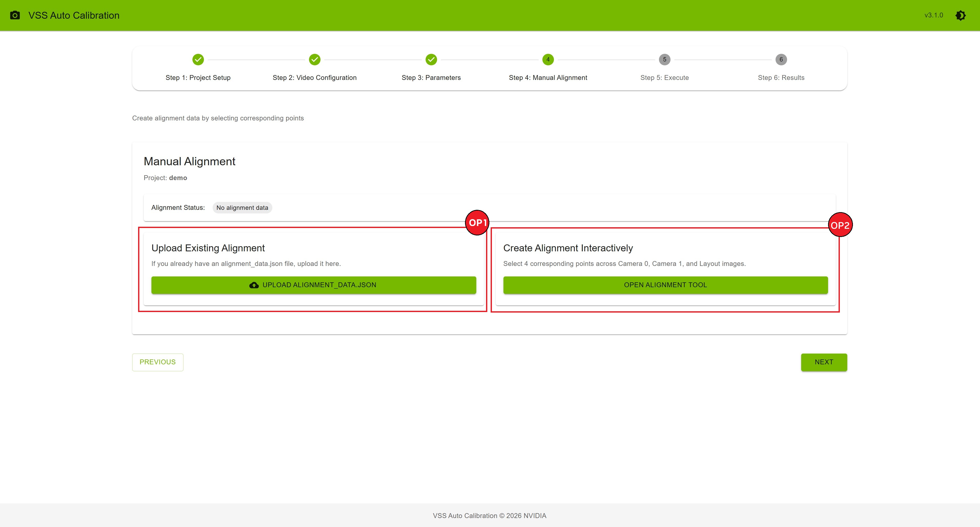Go back with the Previous button
Image resolution: width=980 pixels, height=527 pixels.
point(158,362)
